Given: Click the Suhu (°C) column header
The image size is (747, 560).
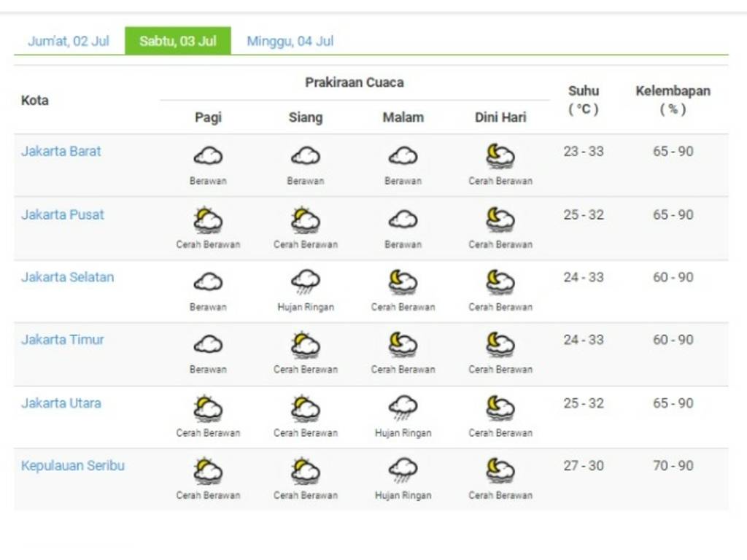Looking at the screenshot, I should tap(584, 100).
